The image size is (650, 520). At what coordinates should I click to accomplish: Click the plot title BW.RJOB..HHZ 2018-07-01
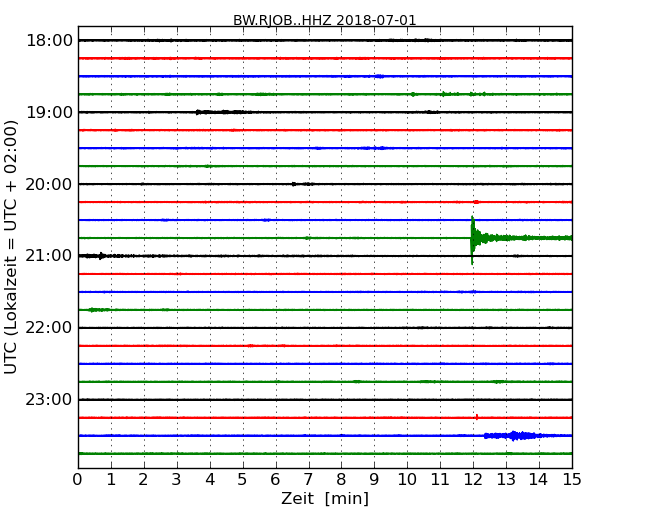[325, 20]
